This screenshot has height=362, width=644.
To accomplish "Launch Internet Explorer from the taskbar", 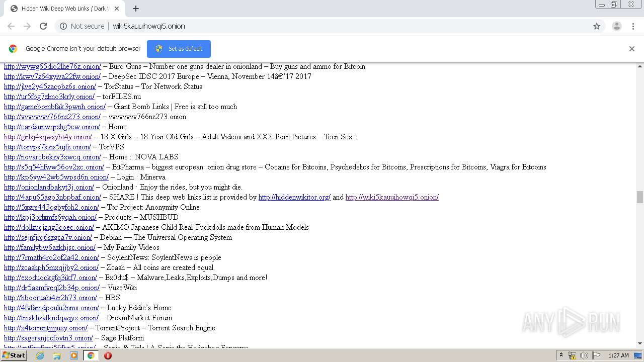I will coord(40,355).
